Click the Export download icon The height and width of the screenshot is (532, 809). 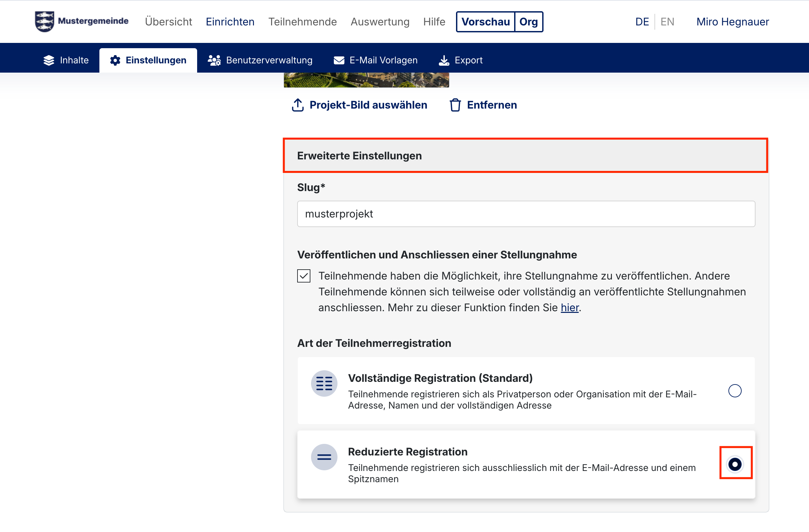coord(444,60)
